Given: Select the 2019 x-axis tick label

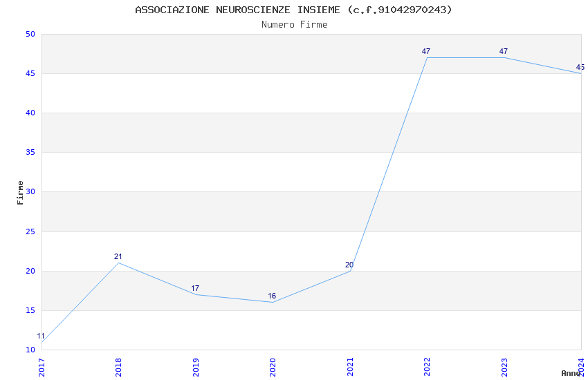Looking at the screenshot, I should (x=196, y=368).
